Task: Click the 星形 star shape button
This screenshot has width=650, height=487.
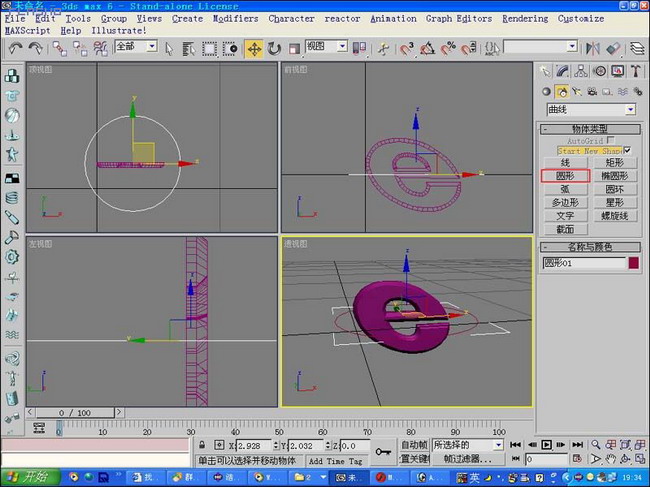Action: coord(614,202)
